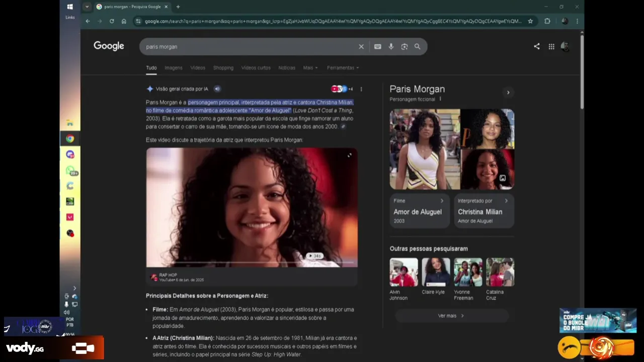Clear the search query with X
The image size is (644, 362).
(x=361, y=46)
